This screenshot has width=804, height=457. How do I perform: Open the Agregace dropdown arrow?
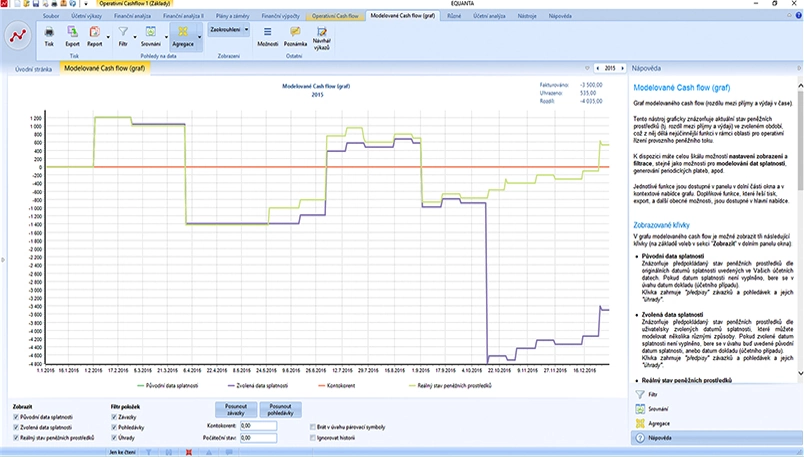pos(199,37)
